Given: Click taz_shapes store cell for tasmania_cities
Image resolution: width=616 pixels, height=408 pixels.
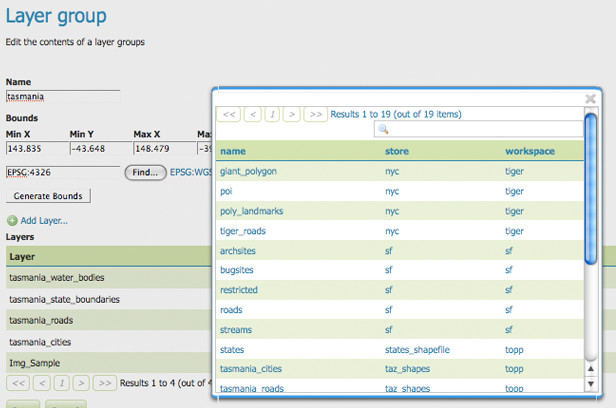Looking at the screenshot, I should [x=407, y=369].
